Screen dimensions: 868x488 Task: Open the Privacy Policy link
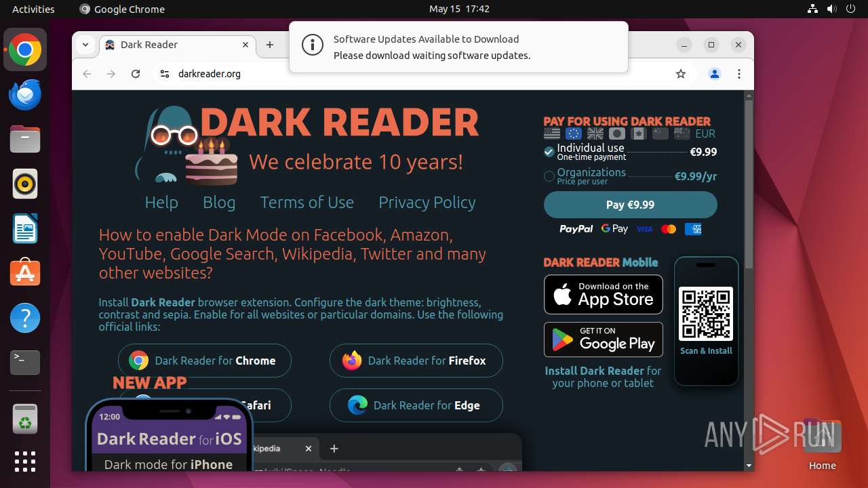pos(427,202)
